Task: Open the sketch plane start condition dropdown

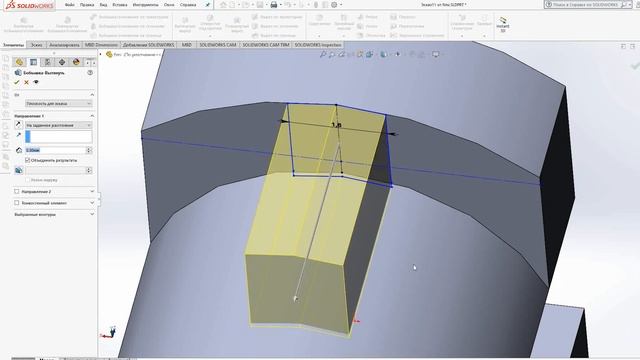Action: pos(59,104)
